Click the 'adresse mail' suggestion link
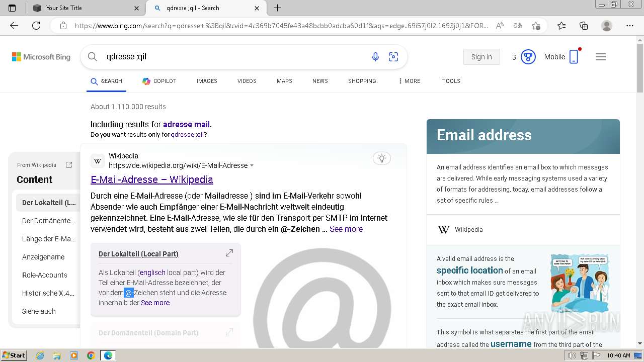This screenshot has width=644, height=362. pos(186,124)
